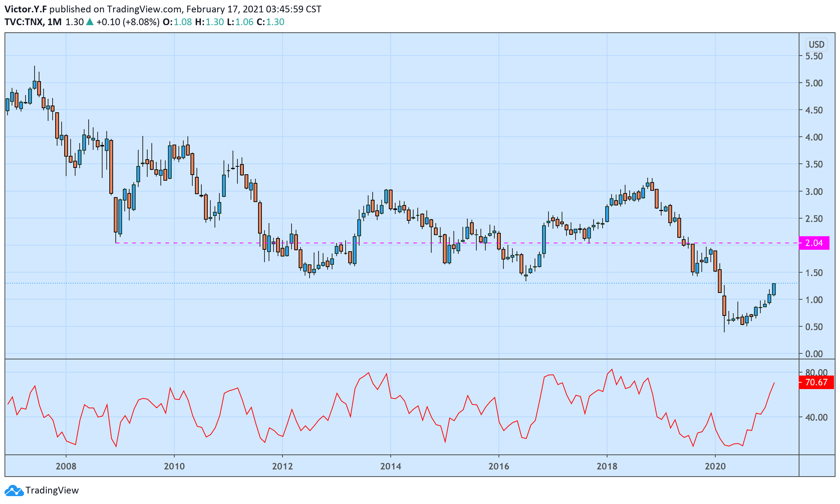Click the 0.00 price axis label
This screenshot has height=504, width=840.
click(814, 354)
